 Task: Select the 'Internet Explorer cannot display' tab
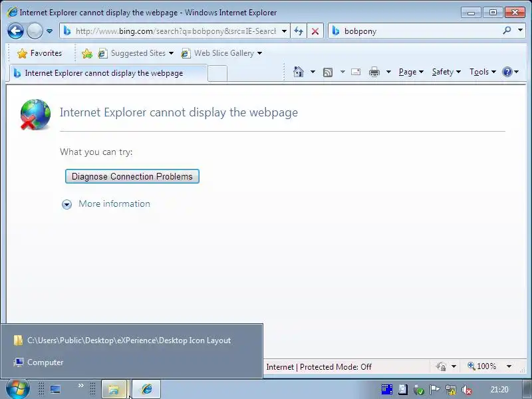click(x=108, y=73)
